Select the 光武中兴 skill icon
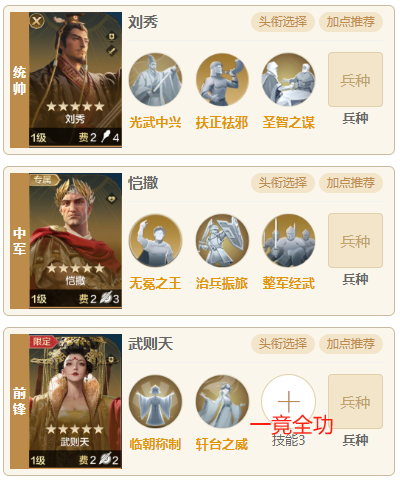Viewport: 400px width, 481px height. pyautogui.click(x=155, y=80)
